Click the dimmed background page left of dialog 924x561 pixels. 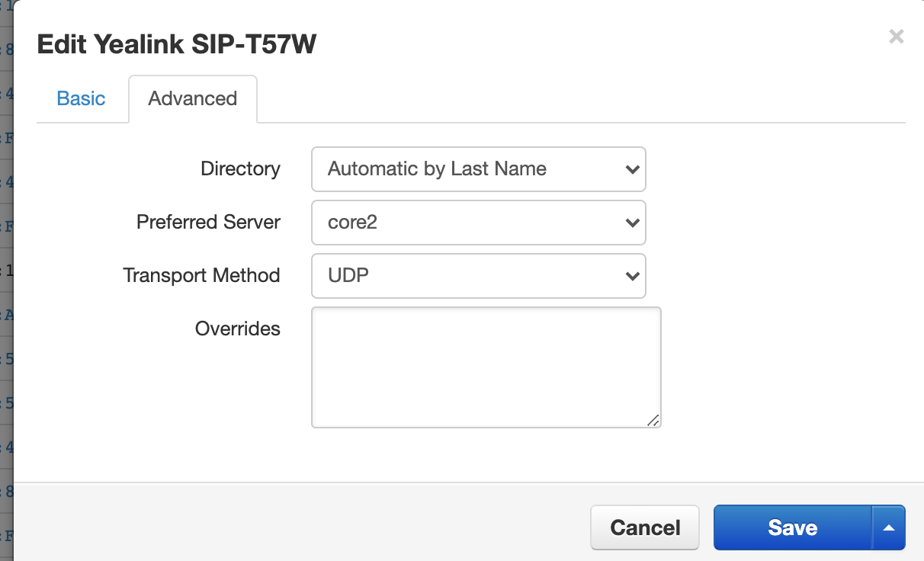6,305
